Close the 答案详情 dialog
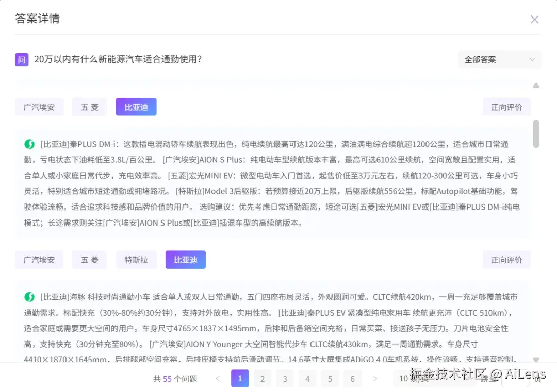The image size is (557, 392). (x=535, y=19)
